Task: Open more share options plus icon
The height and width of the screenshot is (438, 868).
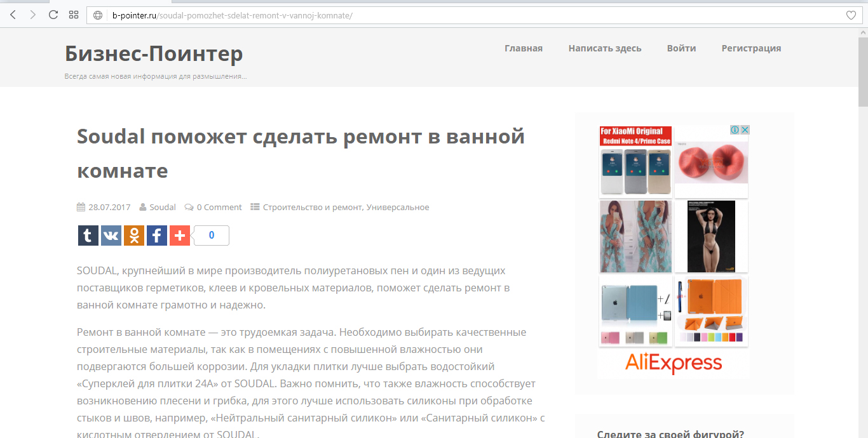Action: (180, 236)
